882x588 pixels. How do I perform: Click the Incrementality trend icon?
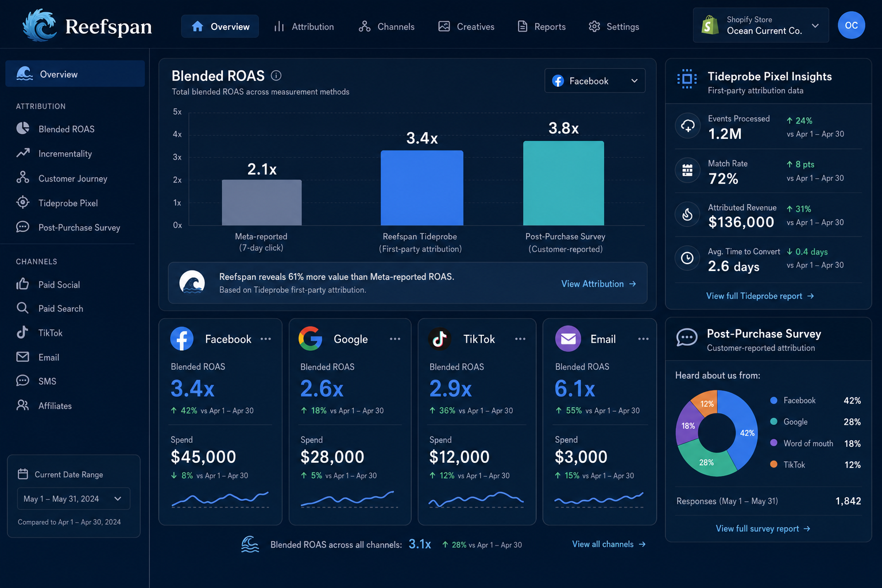pyautogui.click(x=22, y=153)
